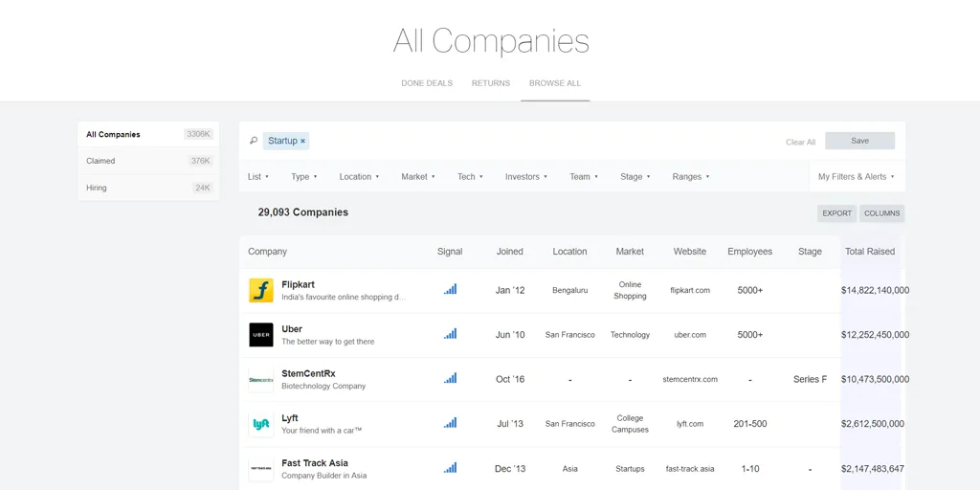Click the search magnifier icon

[254, 141]
